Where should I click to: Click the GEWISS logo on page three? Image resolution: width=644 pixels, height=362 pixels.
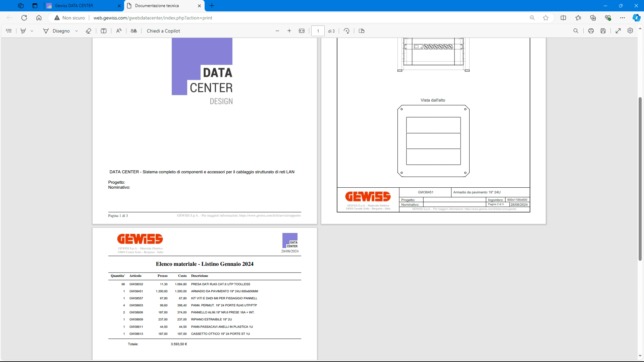click(x=140, y=239)
